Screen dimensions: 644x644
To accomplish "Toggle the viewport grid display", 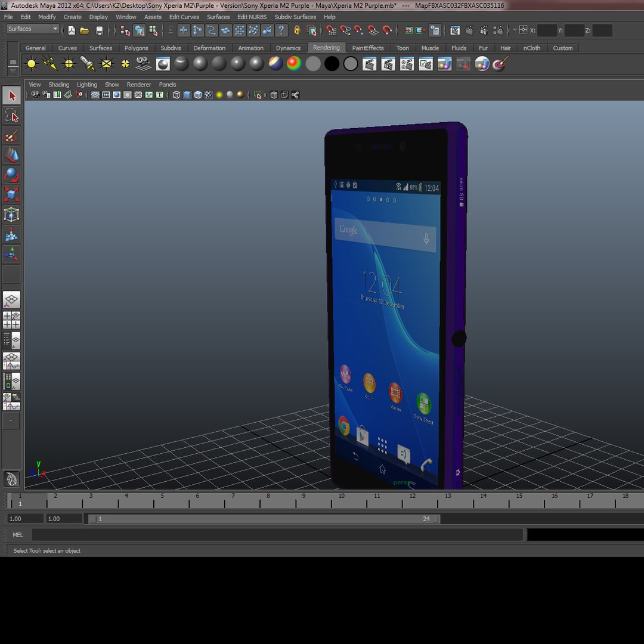I will (x=95, y=95).
